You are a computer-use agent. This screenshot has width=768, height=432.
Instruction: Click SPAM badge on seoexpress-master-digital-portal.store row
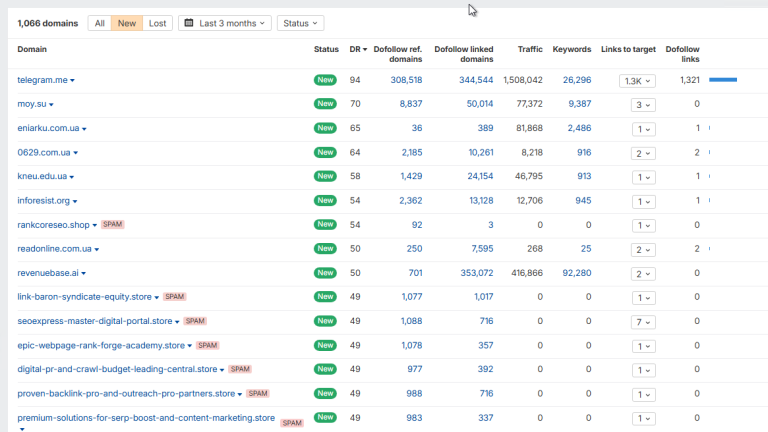195,321
